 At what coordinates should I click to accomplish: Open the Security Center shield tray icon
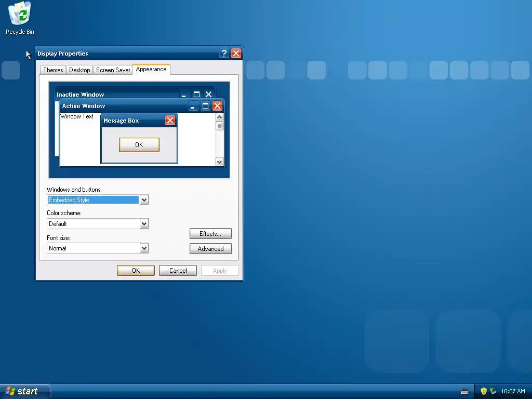tap(484, 391)
